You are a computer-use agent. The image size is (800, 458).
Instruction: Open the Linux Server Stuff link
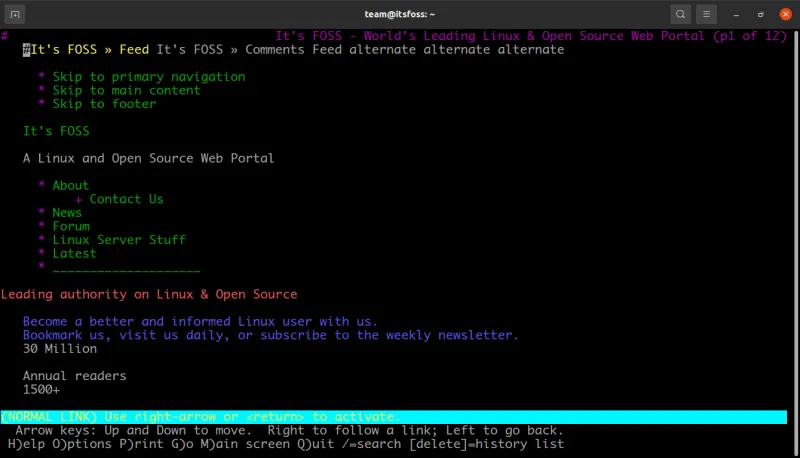[x=119, y=240]
